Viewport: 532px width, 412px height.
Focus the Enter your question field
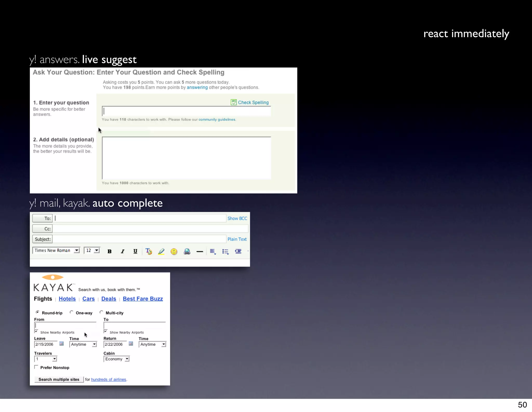click(x=186, y=111)
